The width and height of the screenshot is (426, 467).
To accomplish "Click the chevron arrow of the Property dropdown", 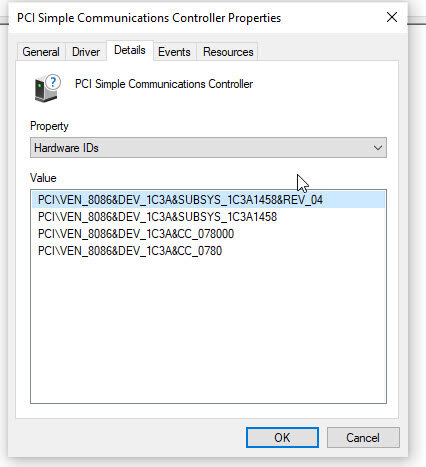I will (377, 148).
